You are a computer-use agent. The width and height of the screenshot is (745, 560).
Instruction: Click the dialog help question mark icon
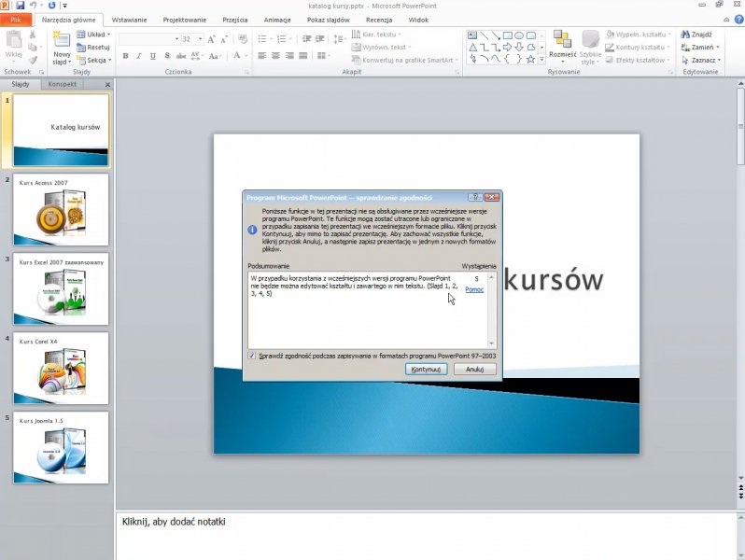tap(475, 197)
